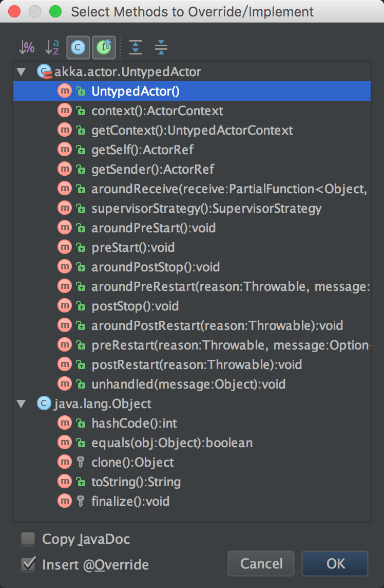384x588 pixels.
Task: Uncheck the Insert @Override checkbox
Action: click(28, 565)
